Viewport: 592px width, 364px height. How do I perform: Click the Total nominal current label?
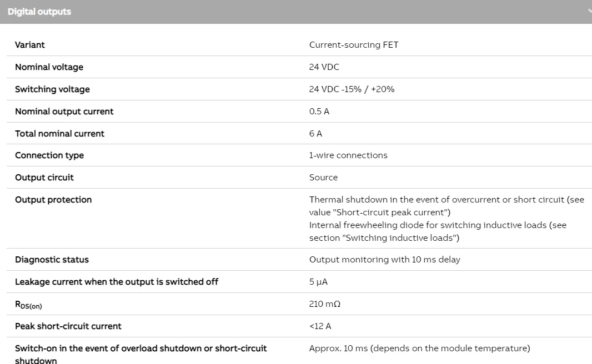pyautogui.click(x=59, y=134)
